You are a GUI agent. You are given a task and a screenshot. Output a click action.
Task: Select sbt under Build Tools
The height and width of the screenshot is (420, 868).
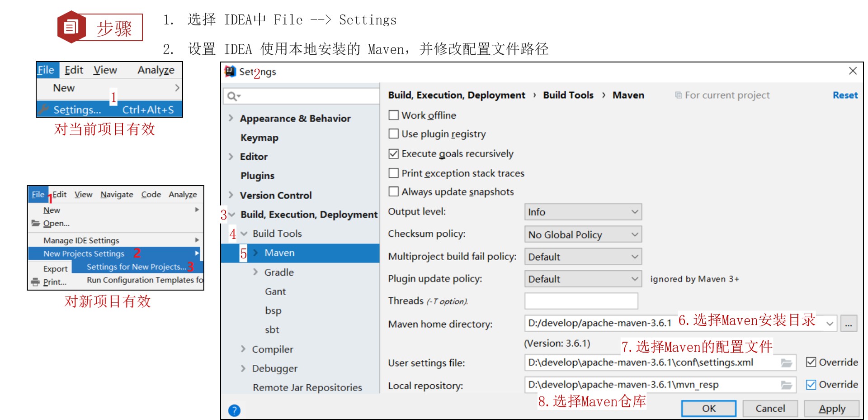(272, 329)
